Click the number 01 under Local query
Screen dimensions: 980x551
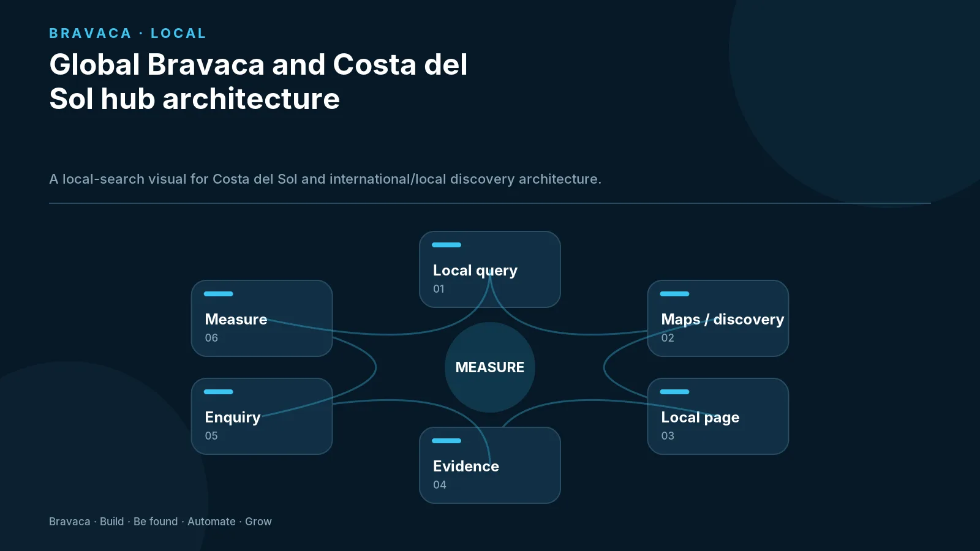coord(439,289)
